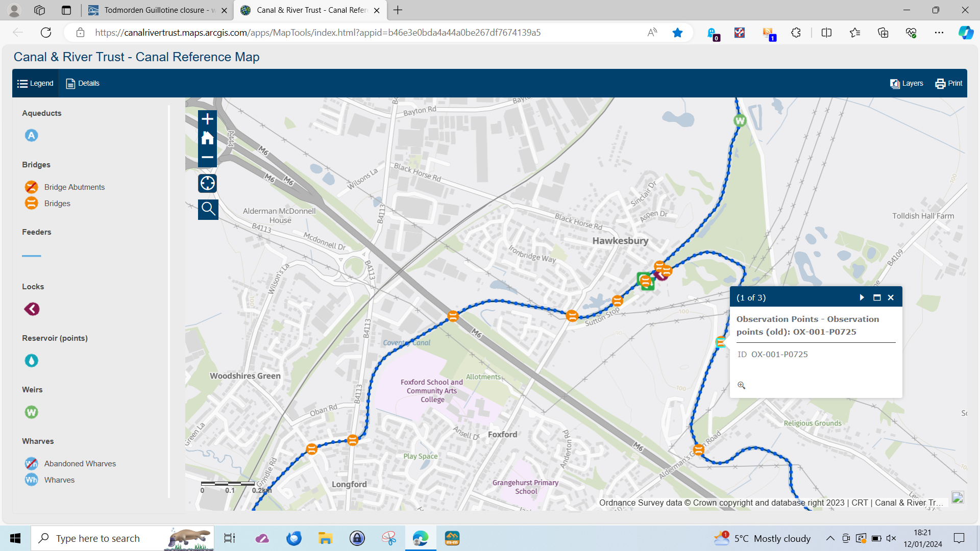Close the observation point popup
This screenshot has height=551, width=980.
point(891,297)
